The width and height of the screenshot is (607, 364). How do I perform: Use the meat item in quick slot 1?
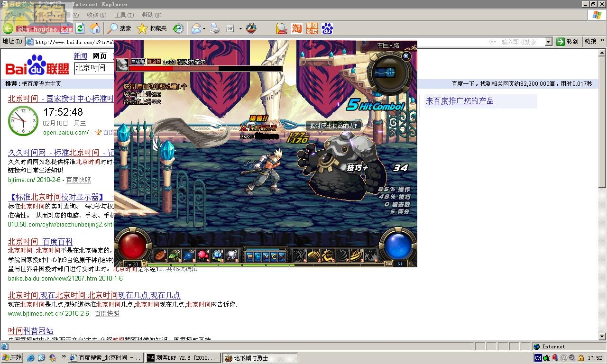click(x=160, y=255)
